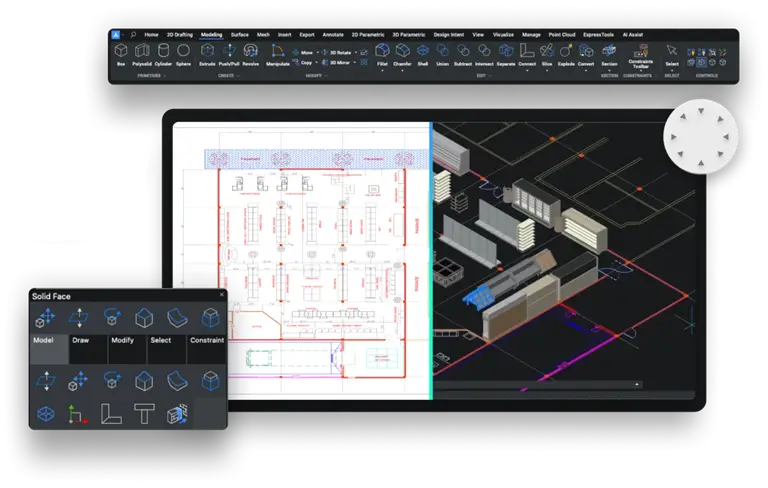Run the Union boolean tool

(442, 54)
